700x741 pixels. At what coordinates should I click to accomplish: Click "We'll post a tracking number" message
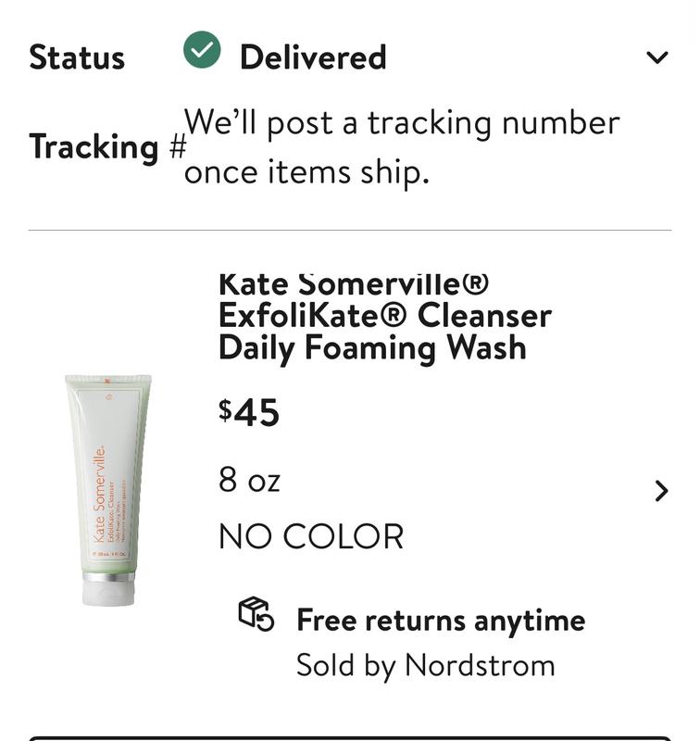pyautogui.click(x=402, y=122)
